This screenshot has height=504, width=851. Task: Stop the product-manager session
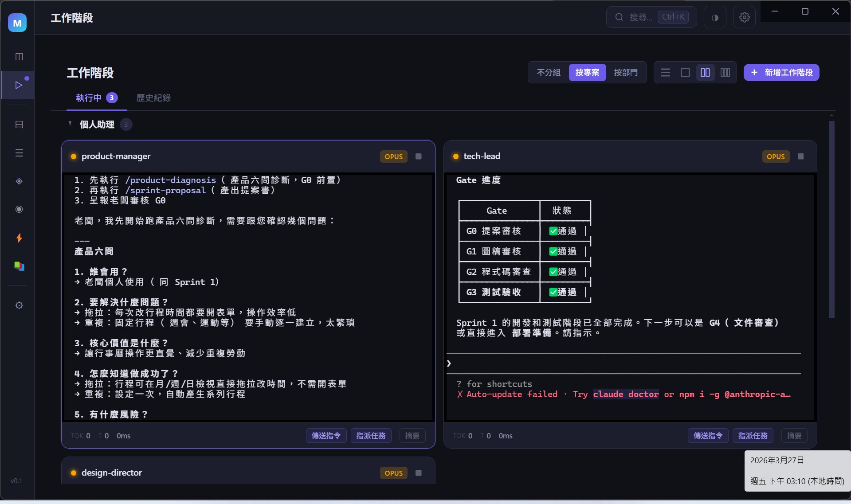pos(418,156)
